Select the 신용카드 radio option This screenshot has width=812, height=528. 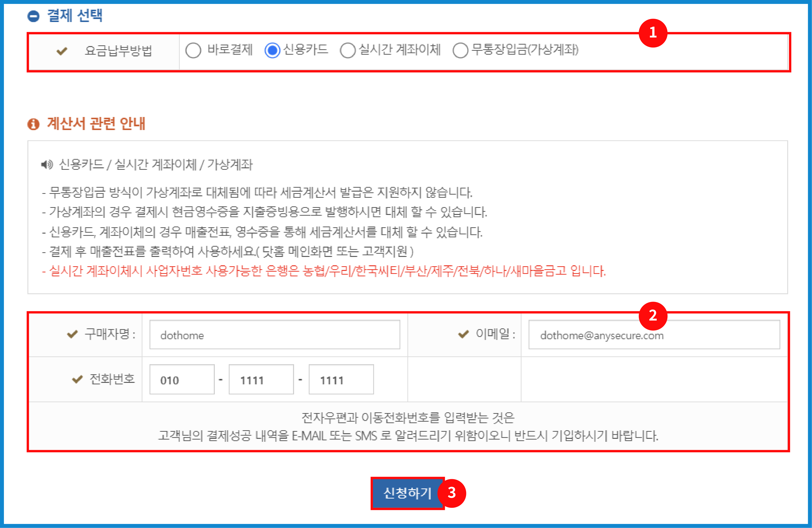point(272,51)
